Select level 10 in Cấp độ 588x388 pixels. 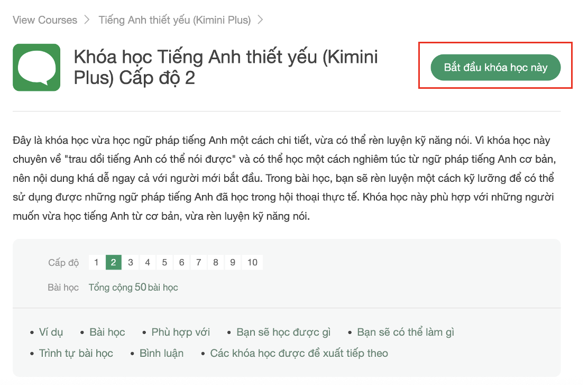point(252,262)
